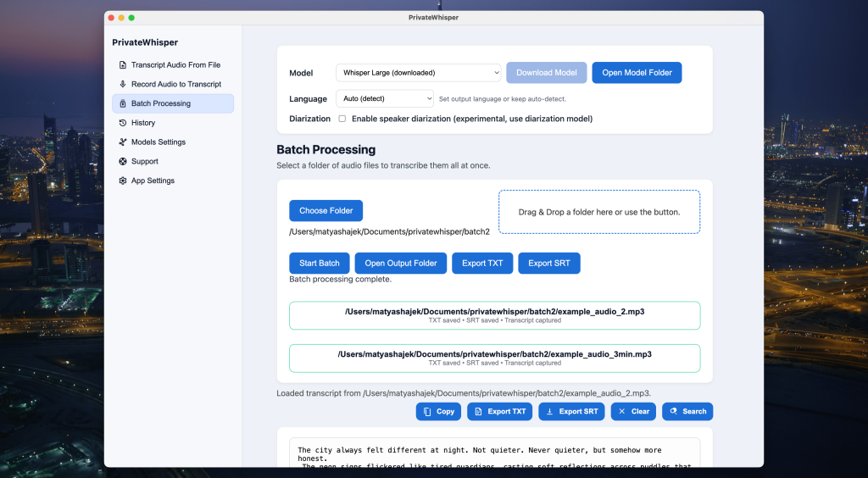Viewport: 868px width, 478px height.
Task: Click the Models Settings icon in sidebar
Action: tap(123, 142)
